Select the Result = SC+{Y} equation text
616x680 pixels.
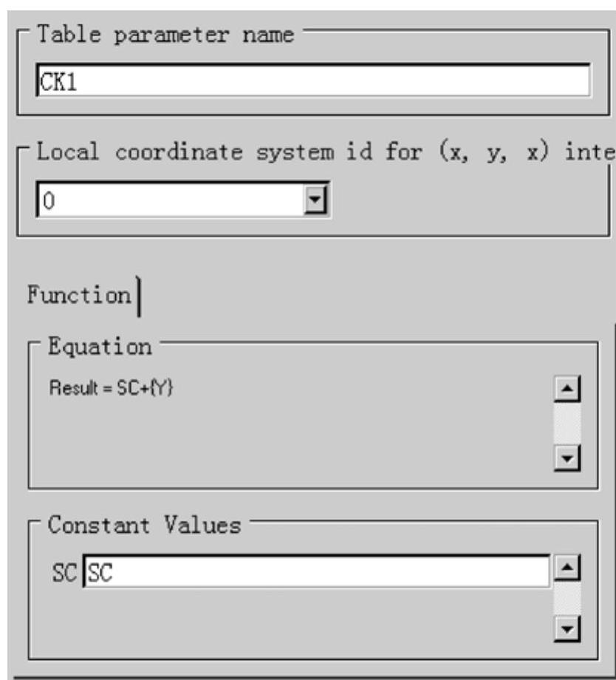[x=111, y=388]
